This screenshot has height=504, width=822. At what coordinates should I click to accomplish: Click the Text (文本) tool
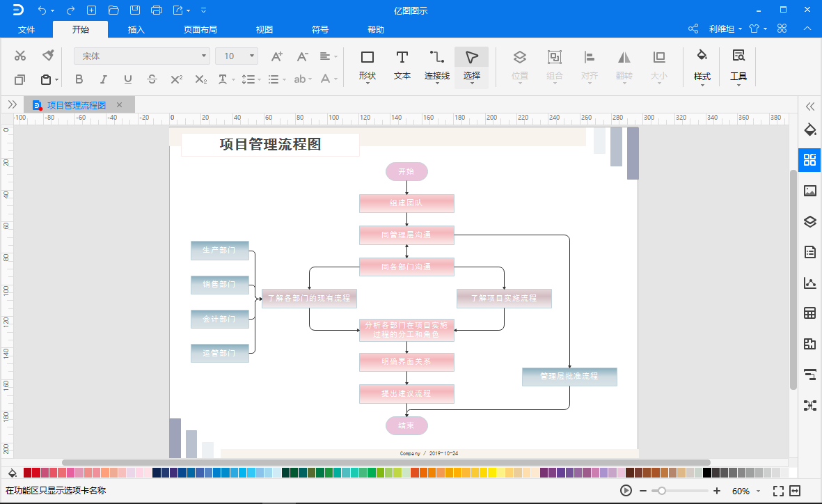click(402, 64)
